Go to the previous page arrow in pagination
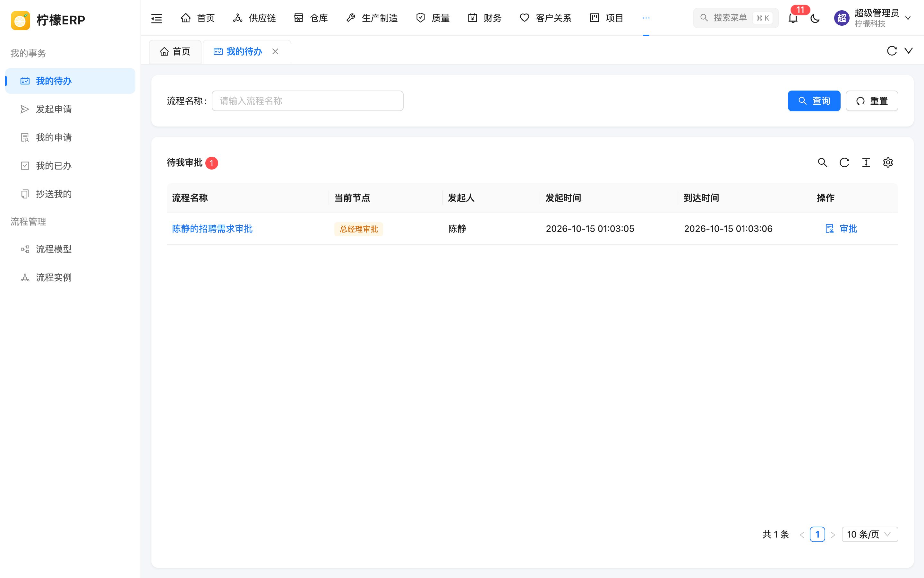The height and width of the screenshot is (578, 924). click(x=802, y=534)
